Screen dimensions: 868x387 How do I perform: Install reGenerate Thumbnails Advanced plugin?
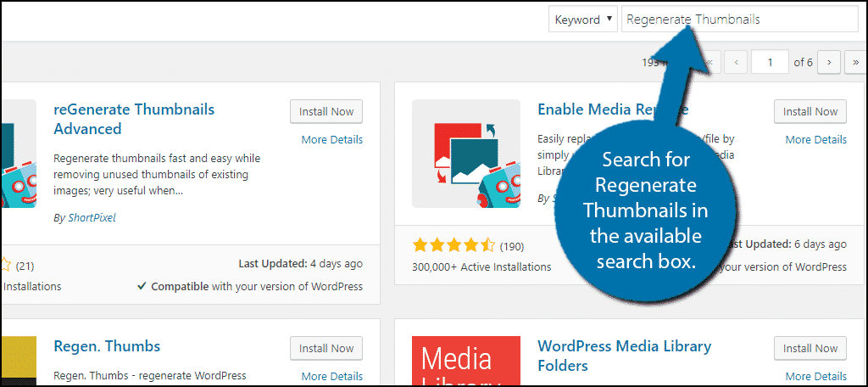[x=326, y=111]
